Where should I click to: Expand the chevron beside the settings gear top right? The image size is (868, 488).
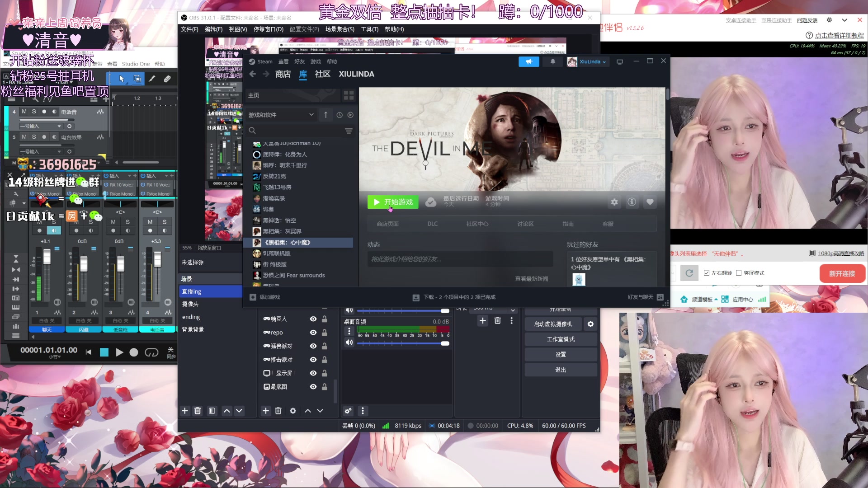click(844, 20)
